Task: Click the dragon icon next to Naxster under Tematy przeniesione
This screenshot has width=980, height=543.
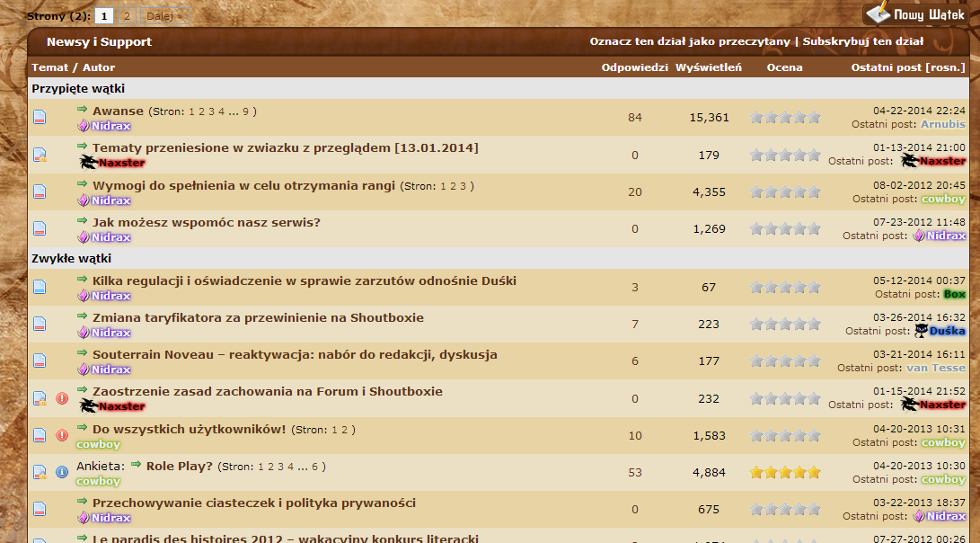Action: (88, 162)
